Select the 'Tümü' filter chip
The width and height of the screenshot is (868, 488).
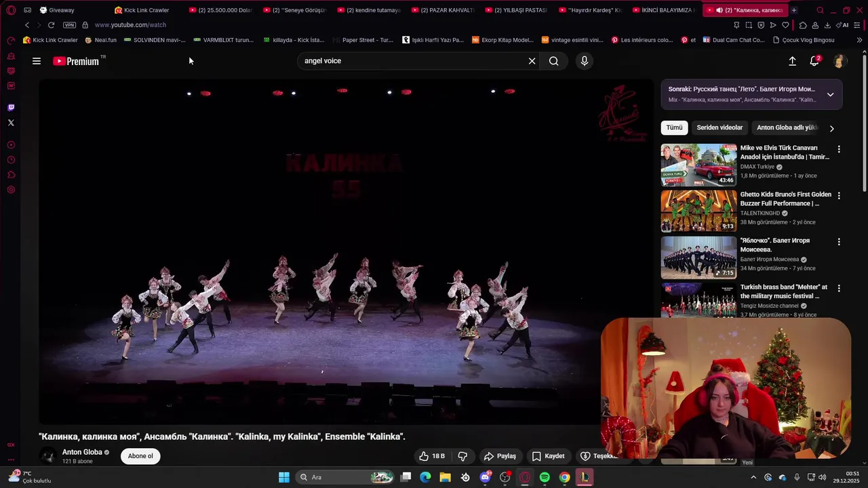pyautogui.click(x=674, y=127)
